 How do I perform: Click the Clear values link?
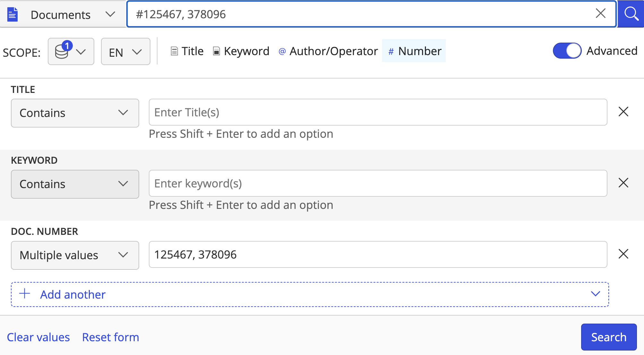[x=38, y=337]
